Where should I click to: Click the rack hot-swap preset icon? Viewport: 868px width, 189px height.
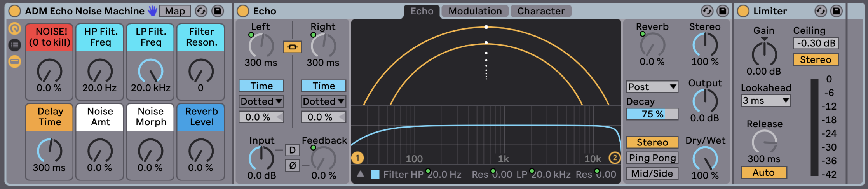click(201, 11)
